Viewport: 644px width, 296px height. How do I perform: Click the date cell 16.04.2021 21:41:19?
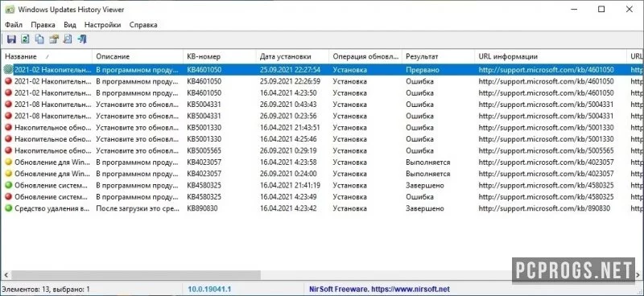(x=290, y=186)
